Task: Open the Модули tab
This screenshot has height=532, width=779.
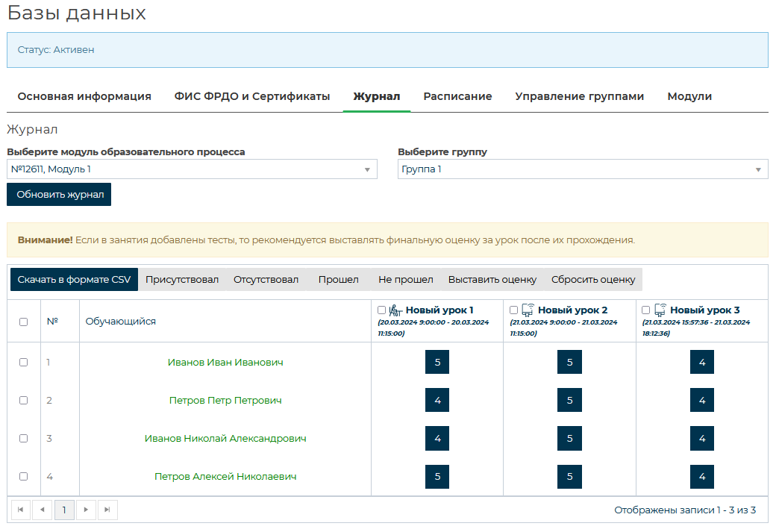Action: pyautogui.click(x=689, y=96)
